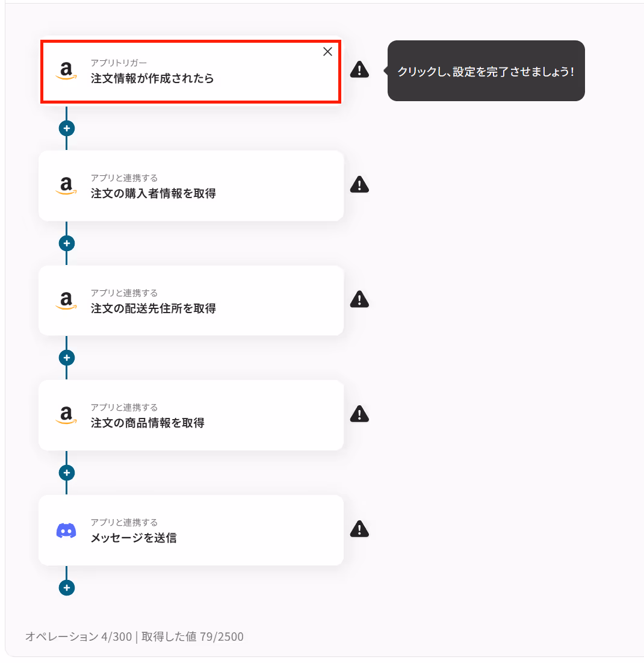Add step after 注文の配送先住所を取得

pos(67,358)
